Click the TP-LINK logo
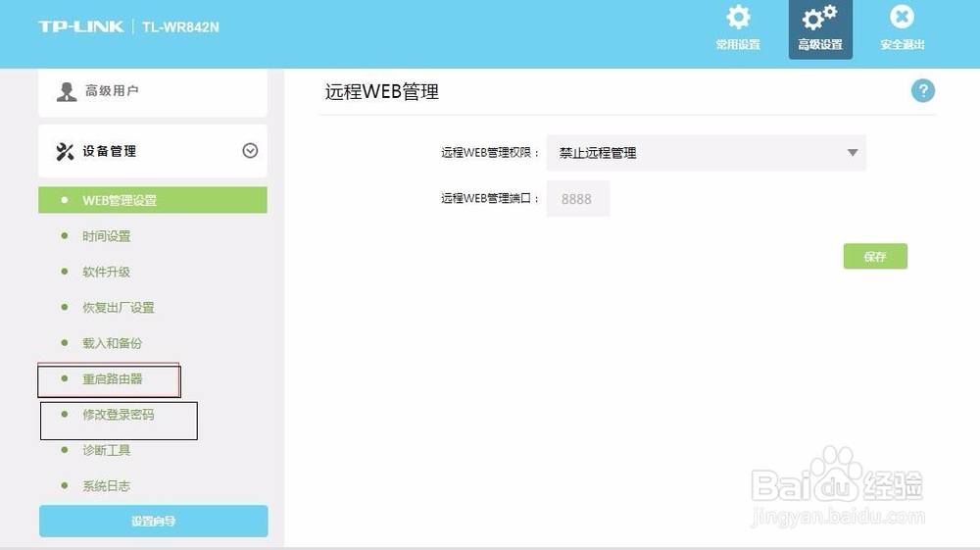The height and width of the screenshot is (550, 980). click(x=81, y=26)
